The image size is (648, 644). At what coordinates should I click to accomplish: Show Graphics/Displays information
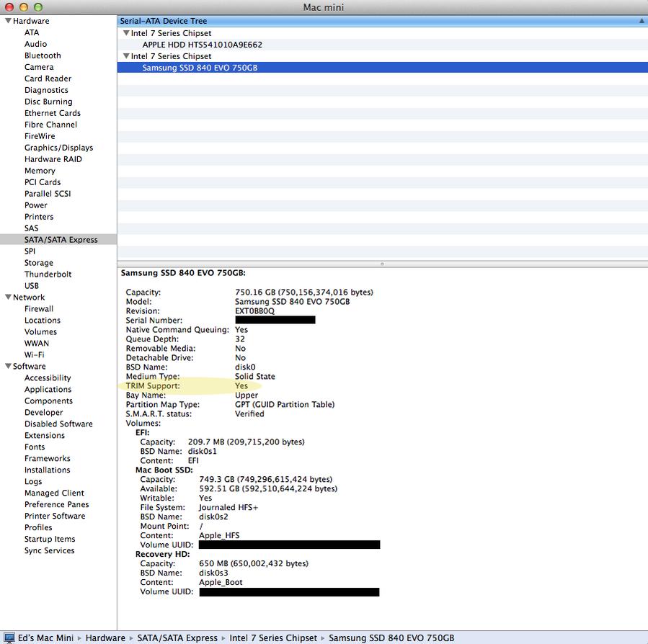coord(58,148)
